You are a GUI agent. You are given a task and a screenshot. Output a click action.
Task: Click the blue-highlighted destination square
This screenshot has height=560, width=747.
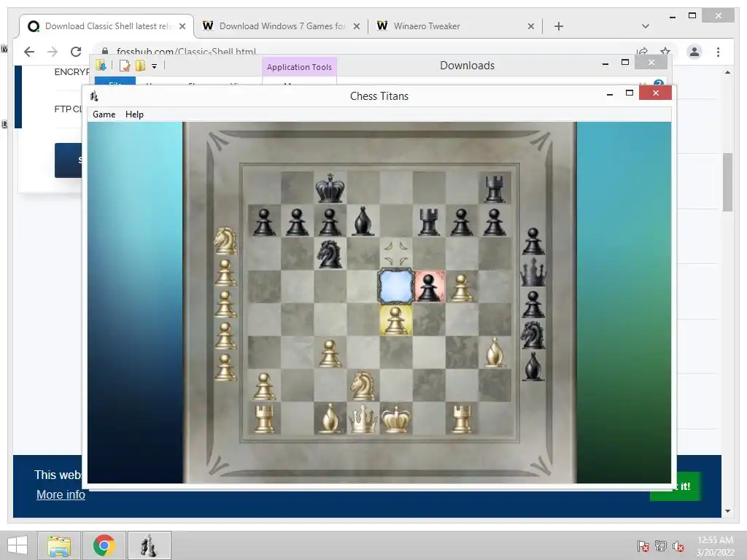click(x=396, y=286)
